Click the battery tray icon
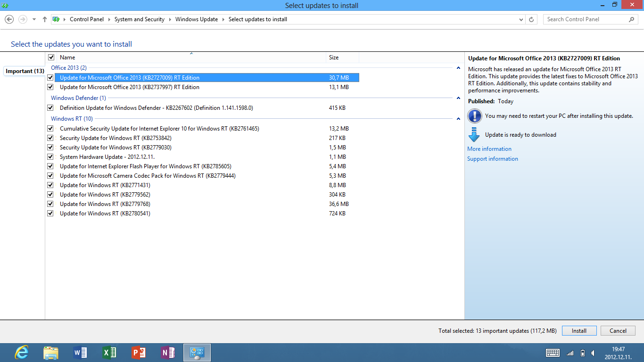This screenshot has height=362, width=644. (583, 353)
